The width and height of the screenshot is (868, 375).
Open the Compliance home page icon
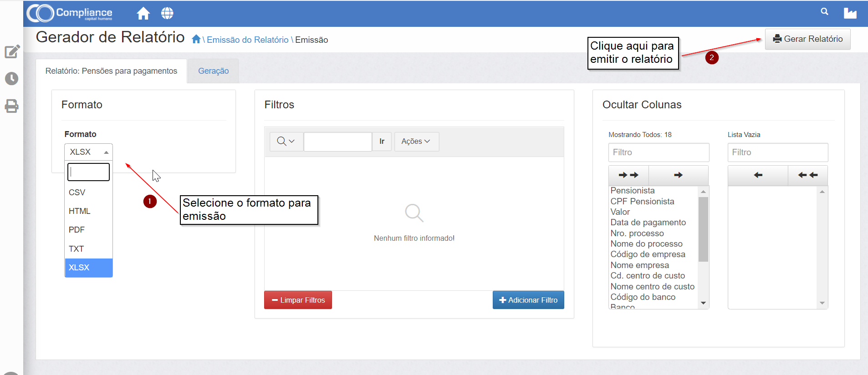pyautogui.click(x=143, y=13)
